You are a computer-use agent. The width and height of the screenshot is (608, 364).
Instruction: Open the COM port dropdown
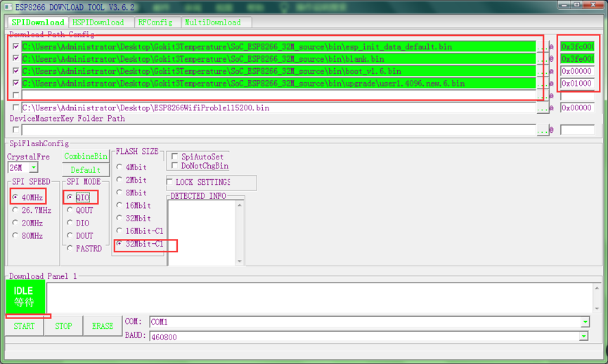[585, 322]
